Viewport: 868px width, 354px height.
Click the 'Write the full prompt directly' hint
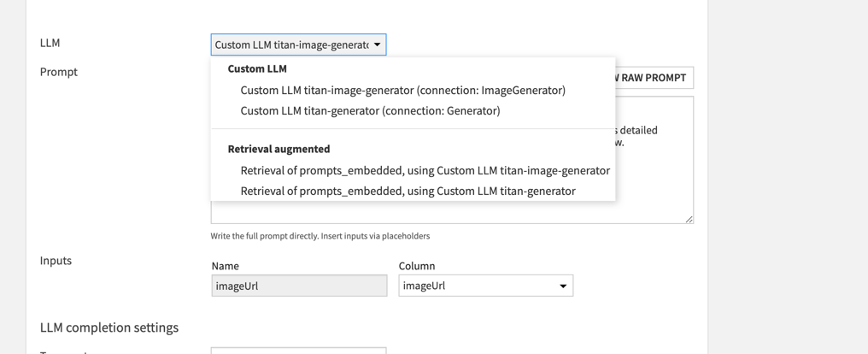pyautogui.click(x=320, y=236)
